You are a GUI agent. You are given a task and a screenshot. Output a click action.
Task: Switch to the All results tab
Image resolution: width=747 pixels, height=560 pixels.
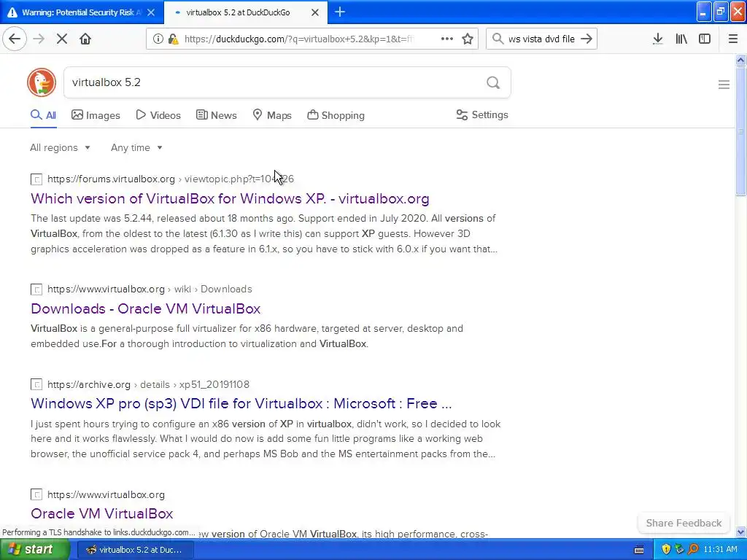(x=43, y=115)
